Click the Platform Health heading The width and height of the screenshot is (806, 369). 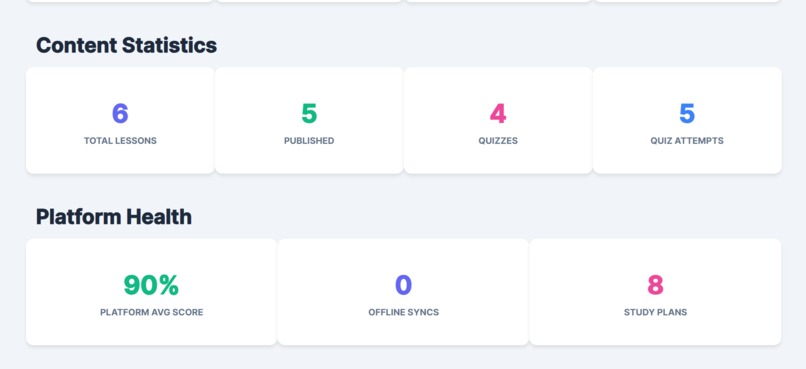(114, 217)
